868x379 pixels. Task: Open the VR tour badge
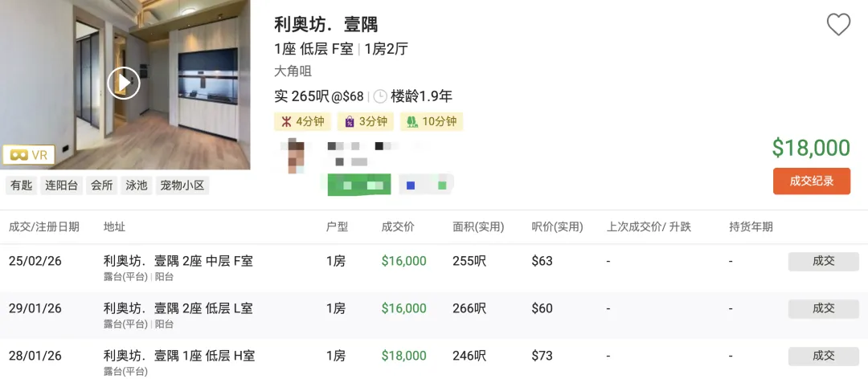click(27, 155)
